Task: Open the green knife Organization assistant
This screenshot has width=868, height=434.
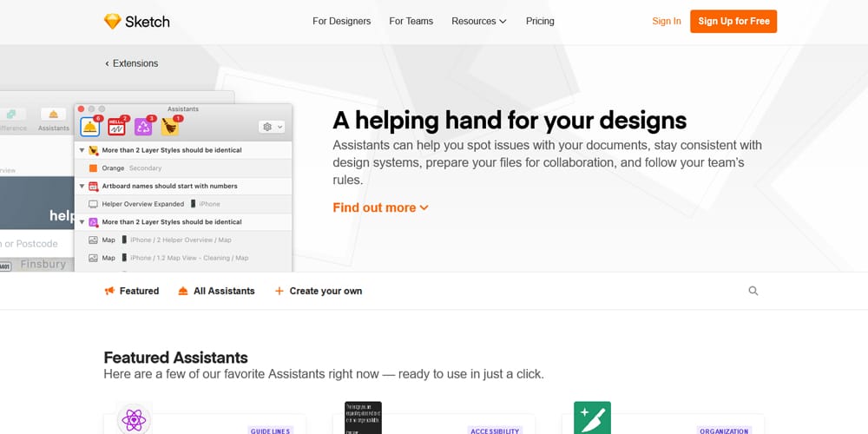Action: coord(592,418)
